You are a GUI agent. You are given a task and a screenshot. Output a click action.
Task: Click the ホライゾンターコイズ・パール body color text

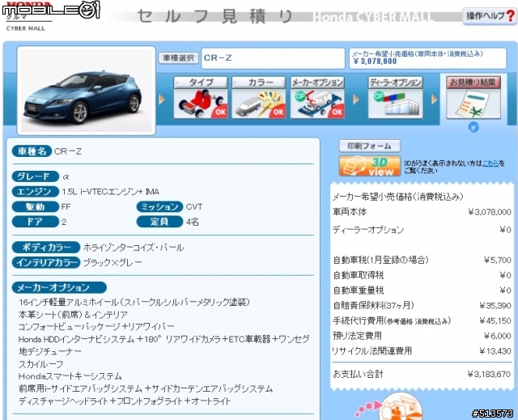(x=134, y=248)
